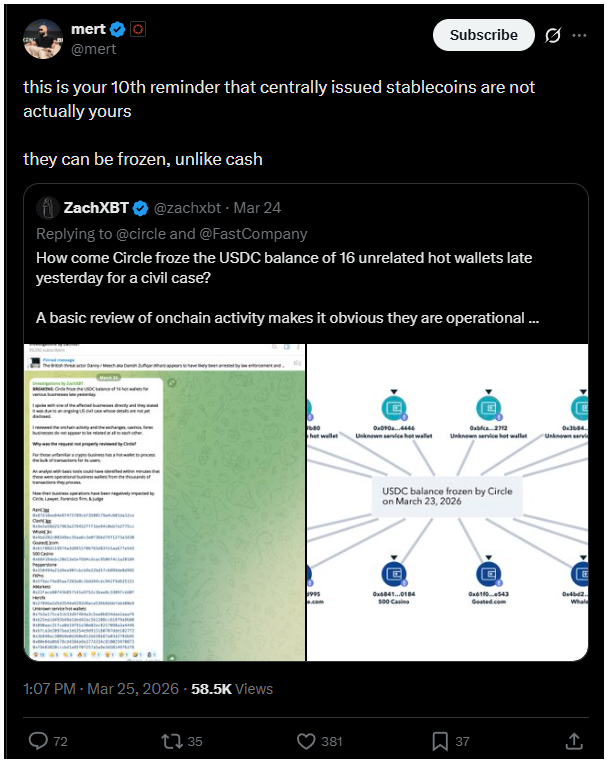Click the share upload icon
Image resolution: width=608 pixels, height=763 pixels.
574,741
